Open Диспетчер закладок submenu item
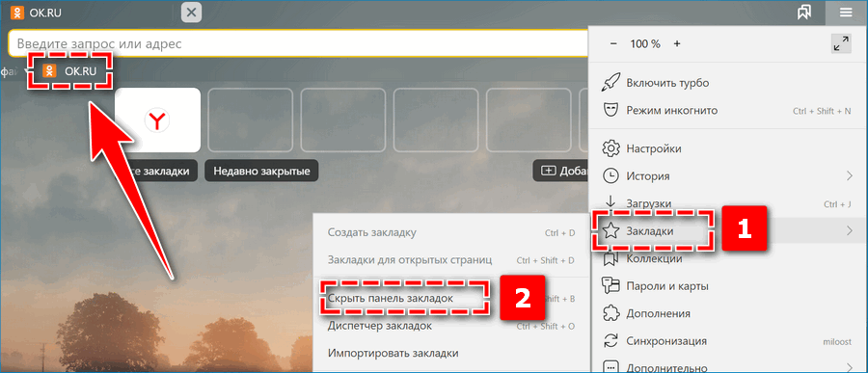Screen dimensions: 868x373 coord(451,326)
